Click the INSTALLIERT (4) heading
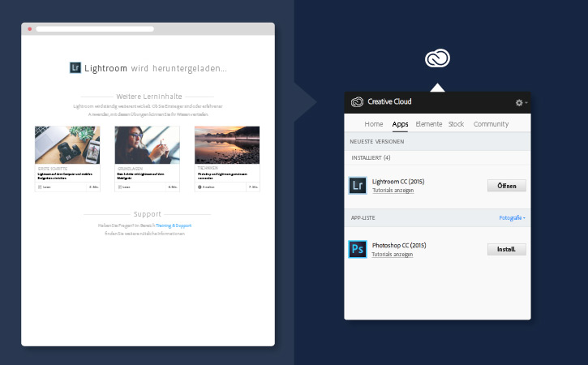This screenshot has height=365, width=588. [x=371, y=158]
